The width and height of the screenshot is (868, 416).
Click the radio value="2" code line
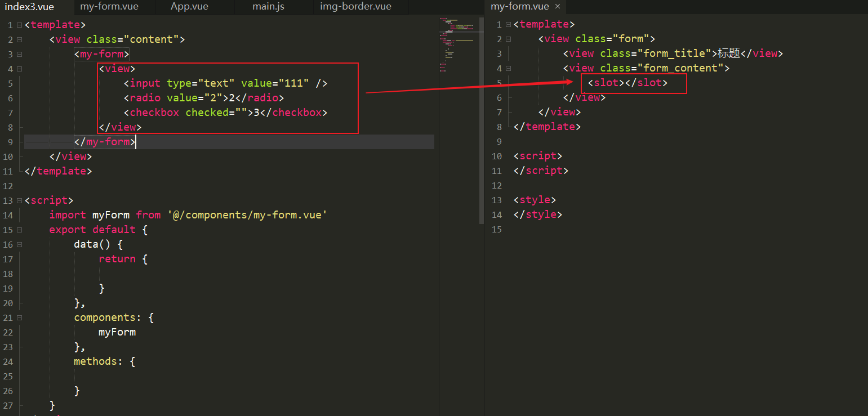point(203,98)
